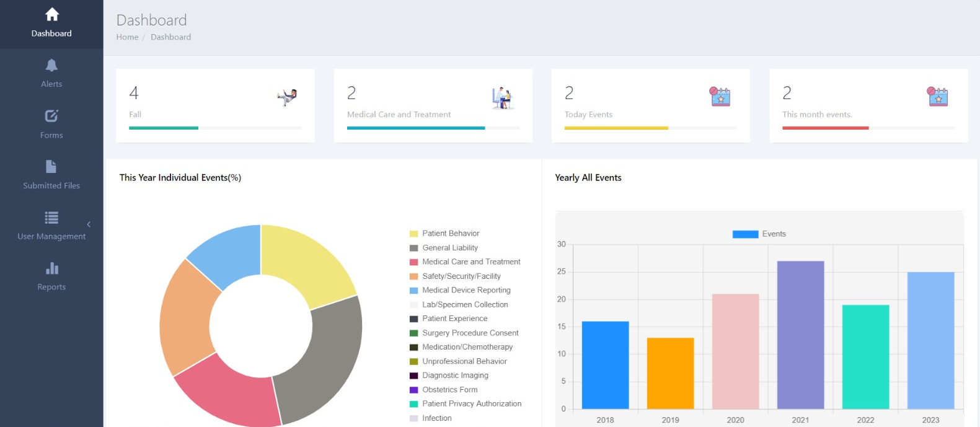
Task: Click the Home breadcrumb link
Action: (127, 37)
